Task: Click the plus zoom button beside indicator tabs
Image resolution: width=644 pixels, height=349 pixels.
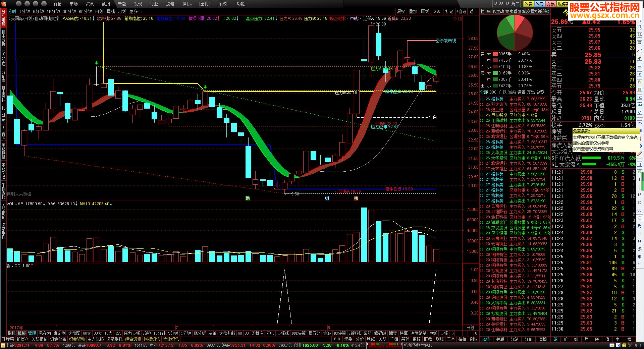Action: [465, 333]
